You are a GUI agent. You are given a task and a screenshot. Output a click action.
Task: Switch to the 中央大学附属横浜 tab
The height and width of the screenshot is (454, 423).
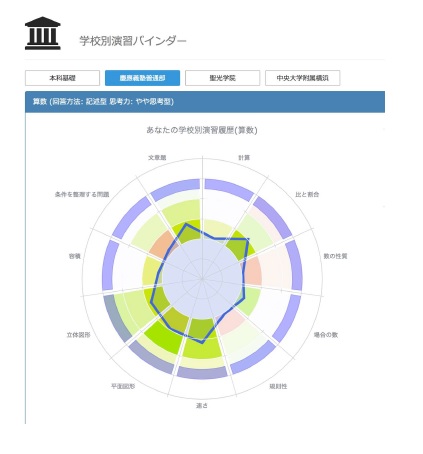[303, 78]
